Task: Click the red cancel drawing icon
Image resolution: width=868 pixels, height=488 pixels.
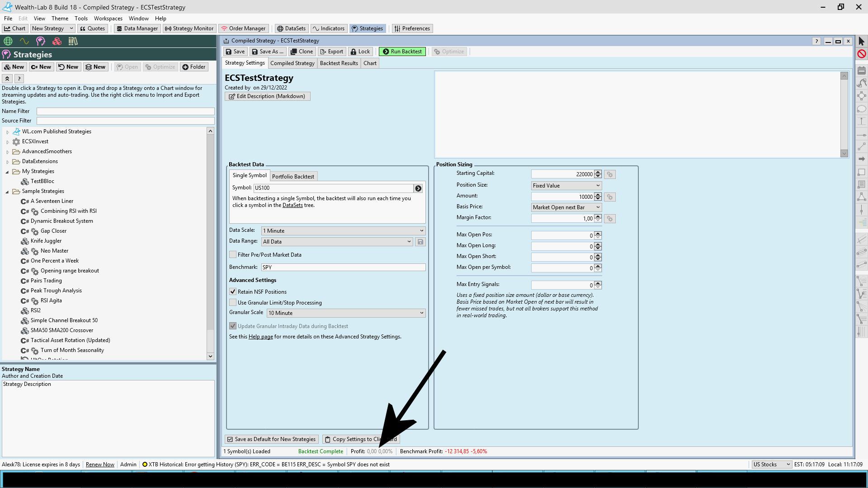Action: point(862,54)
